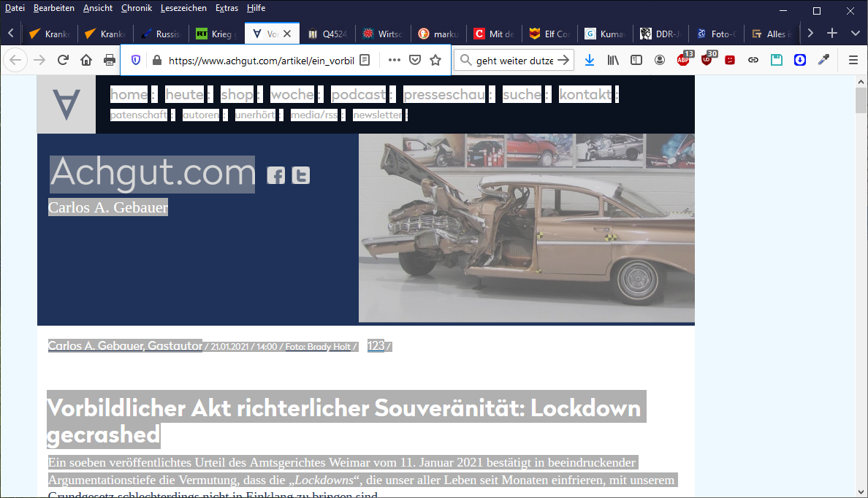
Task: Open the autoren page
Action: pyautogui.click(x=201, y=115)
